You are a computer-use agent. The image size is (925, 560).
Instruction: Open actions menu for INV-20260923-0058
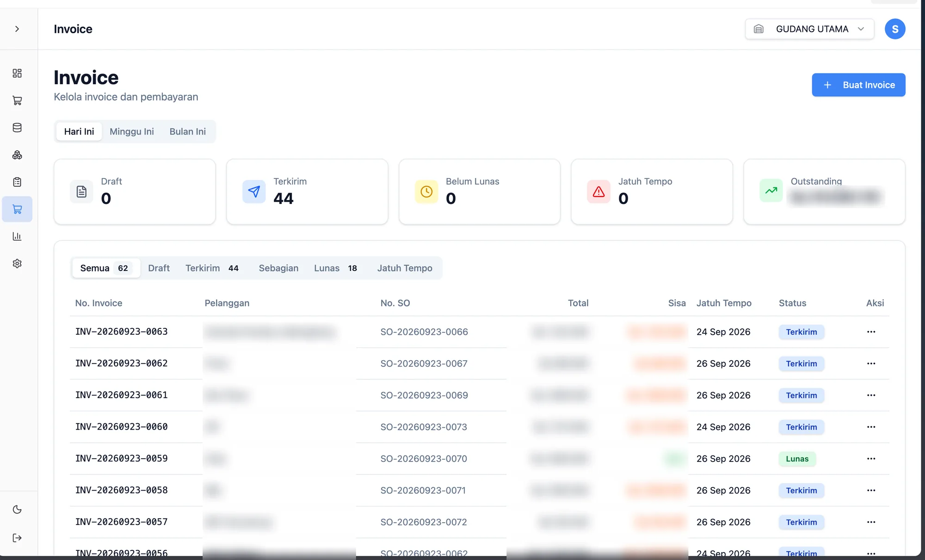coord(871,490)
